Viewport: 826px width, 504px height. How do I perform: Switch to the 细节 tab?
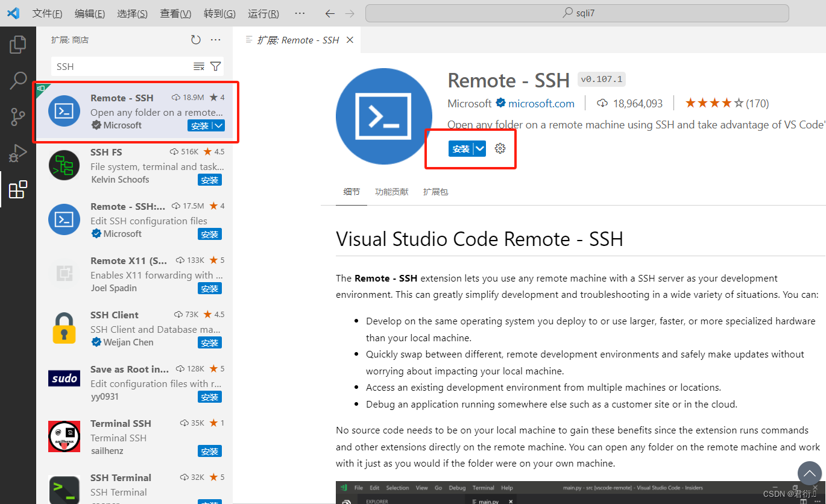(x=352, y=192)
